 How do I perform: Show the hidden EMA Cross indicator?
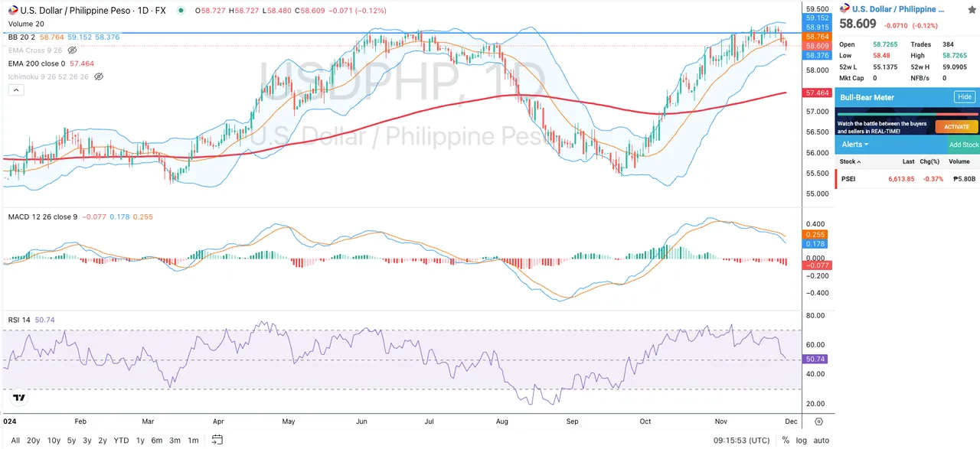click(72, 50)
